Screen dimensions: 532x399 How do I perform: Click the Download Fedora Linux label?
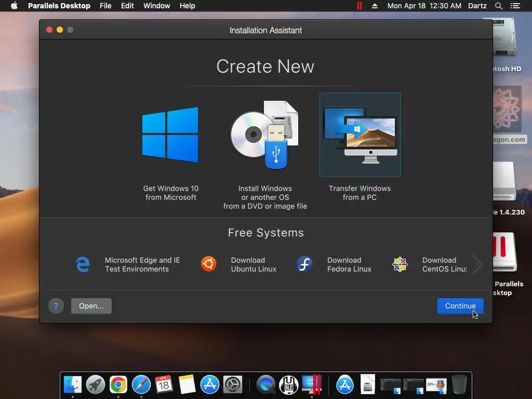(x=349, y=264)
